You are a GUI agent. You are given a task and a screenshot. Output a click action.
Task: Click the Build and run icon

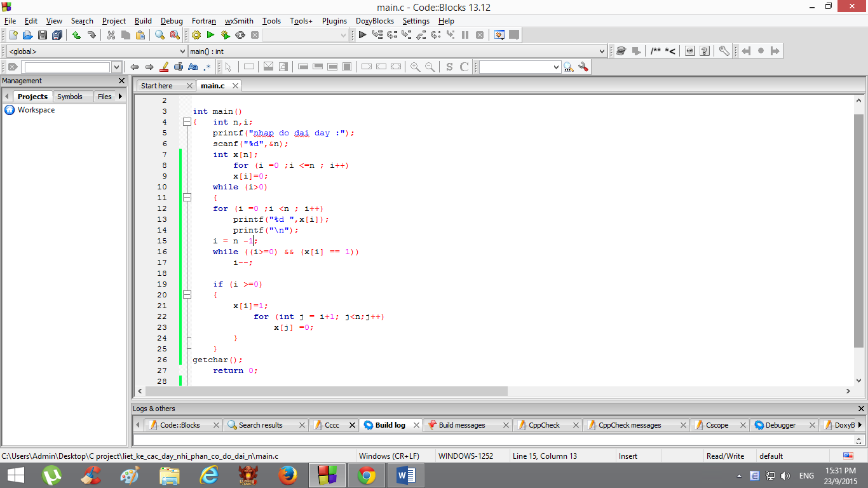225,35
